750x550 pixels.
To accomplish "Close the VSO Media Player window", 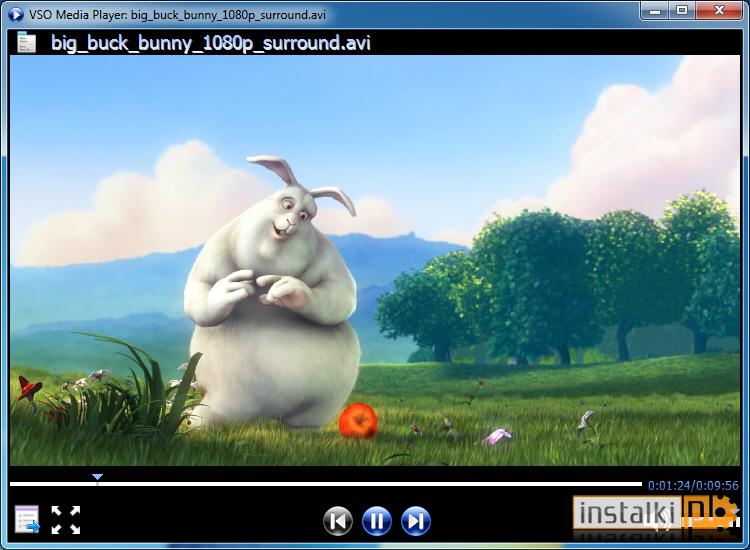I will pyautogui.click(x=719, y=11).
